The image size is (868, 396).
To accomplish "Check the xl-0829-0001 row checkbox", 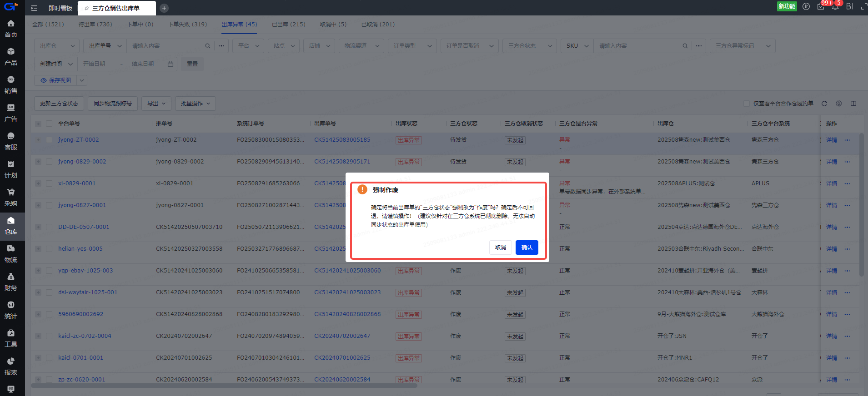I will pyautogui.click(x=49, y=183).
